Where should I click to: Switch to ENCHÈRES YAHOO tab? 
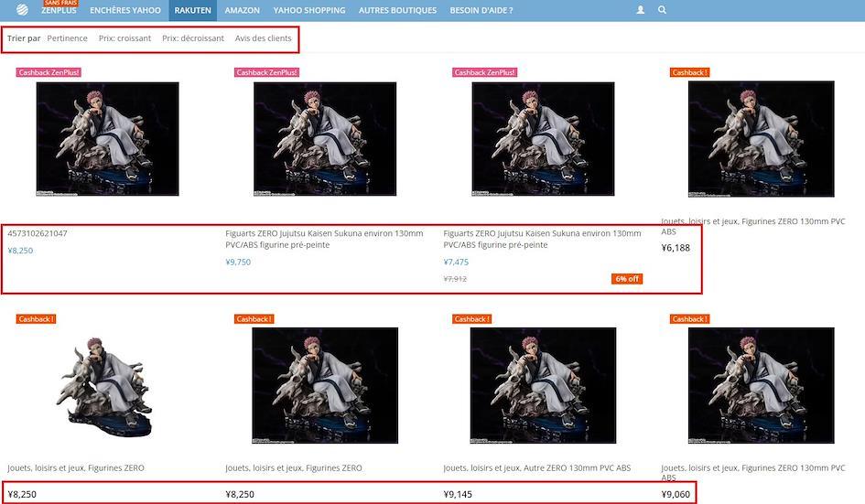pyautogui.click(x=125, y=10)
